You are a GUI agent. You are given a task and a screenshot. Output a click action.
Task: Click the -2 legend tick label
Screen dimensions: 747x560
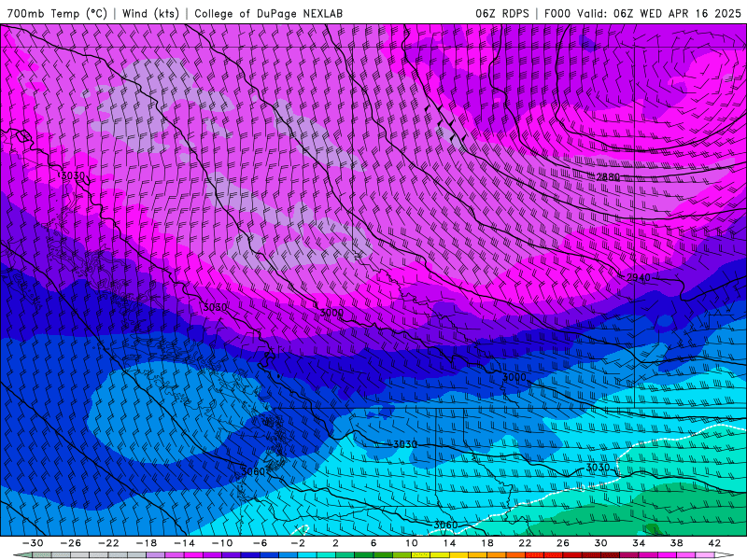click(298, 543)
